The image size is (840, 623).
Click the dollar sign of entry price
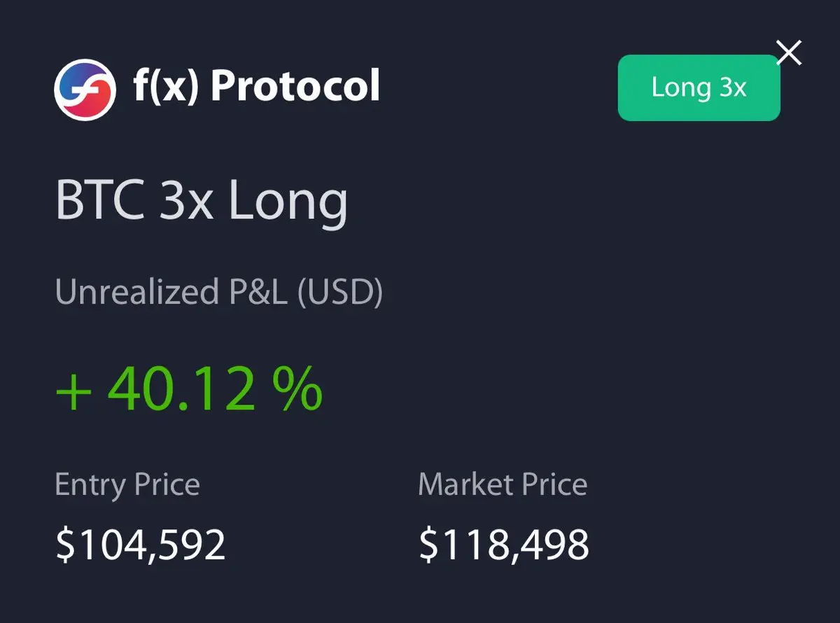tap(64, 545)
